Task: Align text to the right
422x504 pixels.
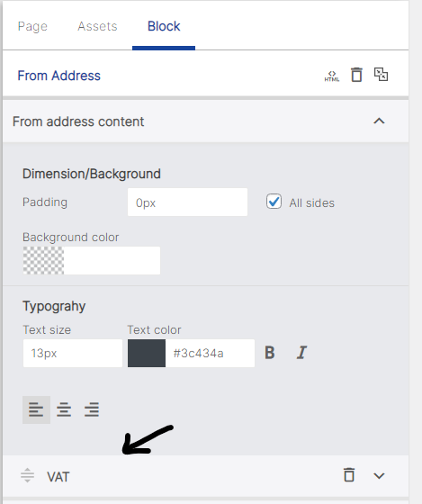Action: point(92,409)
